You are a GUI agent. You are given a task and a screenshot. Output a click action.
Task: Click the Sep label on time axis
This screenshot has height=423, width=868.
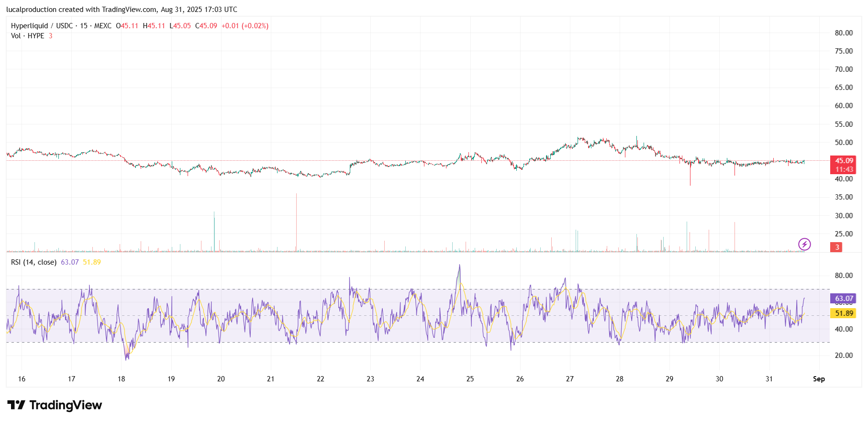point(819,379)
